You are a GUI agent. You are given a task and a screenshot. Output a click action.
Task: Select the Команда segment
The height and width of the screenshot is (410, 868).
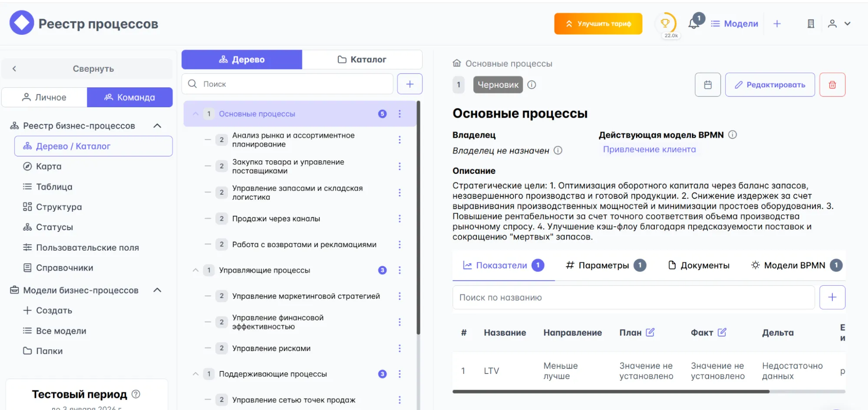click(129, 97)
